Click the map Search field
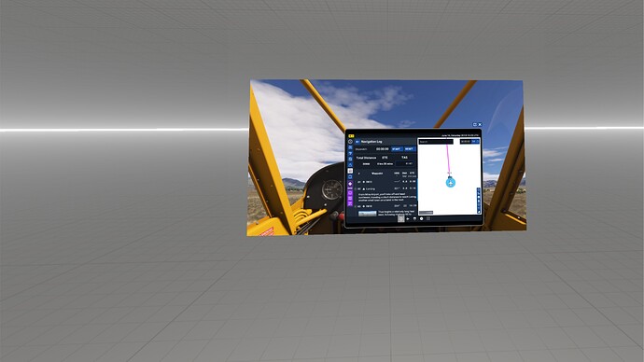Screen dimensions: 644x362 coord(436,142)
